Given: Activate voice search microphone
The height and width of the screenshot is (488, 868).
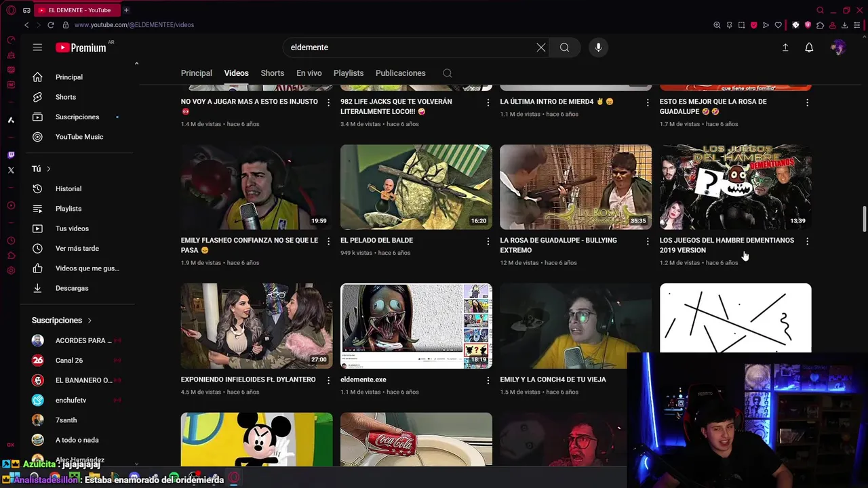Looking at the screenshot, I should tap(598, 47).
